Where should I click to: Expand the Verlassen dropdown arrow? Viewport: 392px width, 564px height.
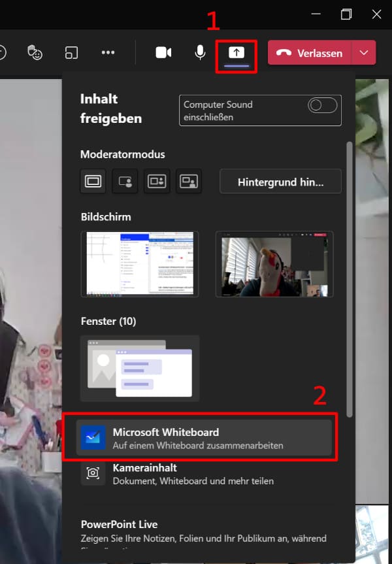[364, 53]
